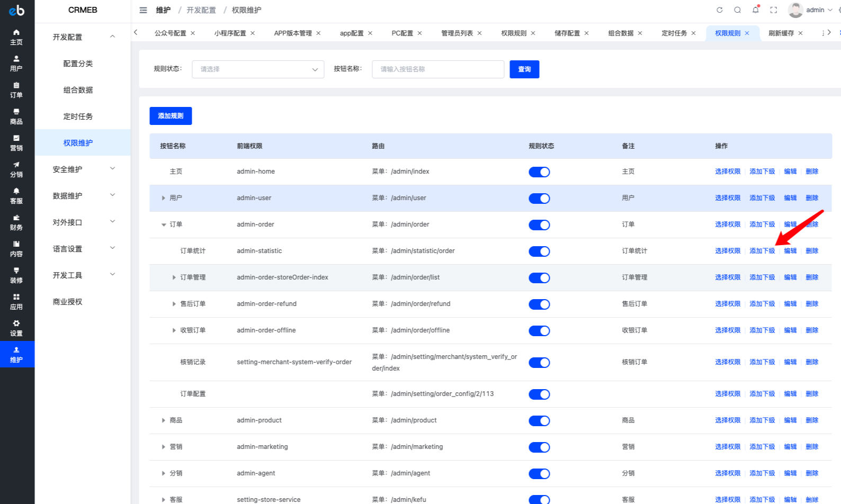Open the 订单 section in left sidebar

tap(16, 90)
